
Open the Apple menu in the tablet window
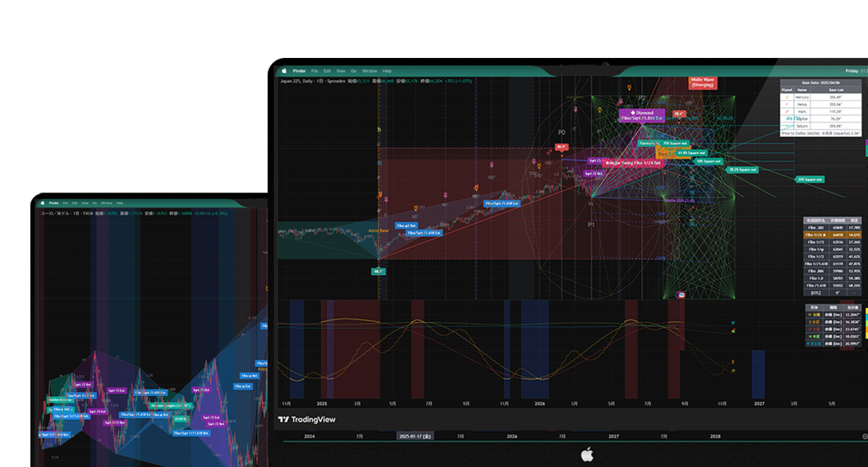pyautogui.click(x=43, y=203)
